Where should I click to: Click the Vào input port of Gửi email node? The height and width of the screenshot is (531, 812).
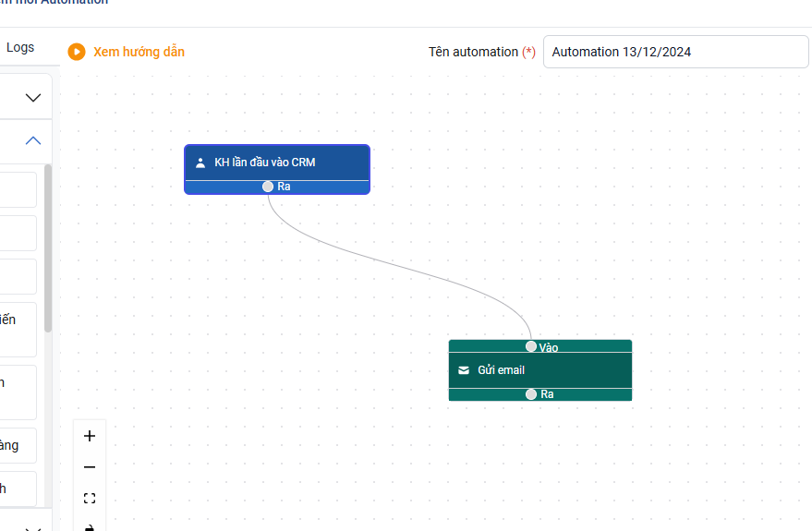(x=531, y=346)
